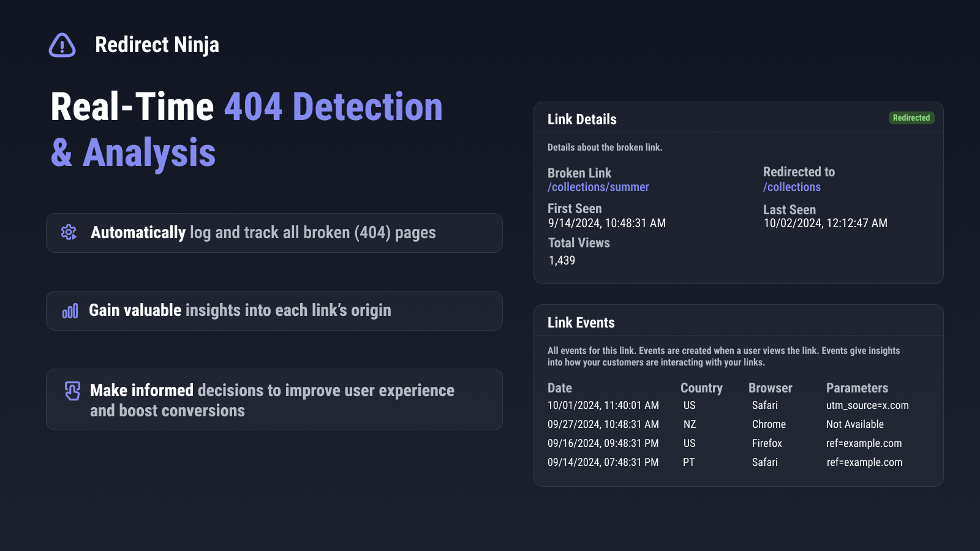Click the Browser column header
The image size is (980, 551).
coord(770,388)
